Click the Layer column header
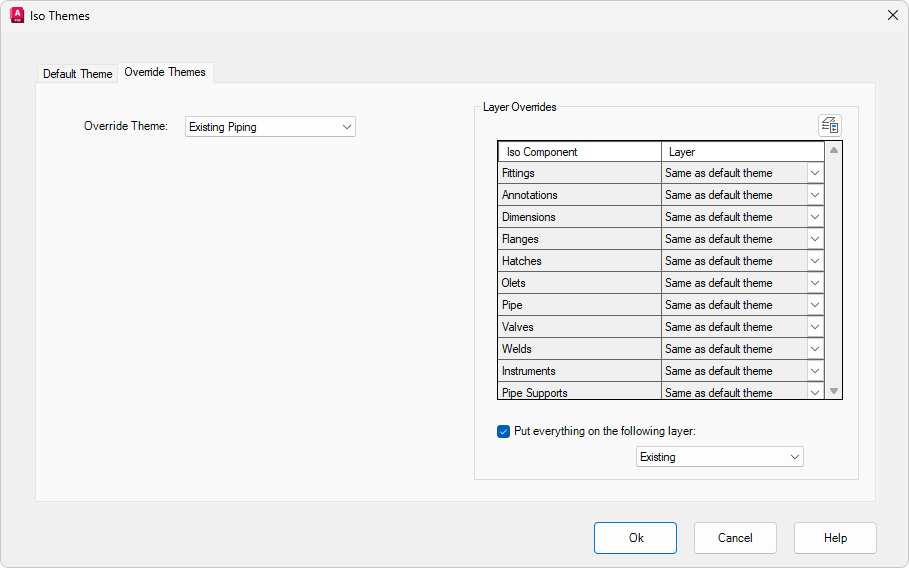The height and width of the screenshot is (568, 909). (x=743, y=152)
